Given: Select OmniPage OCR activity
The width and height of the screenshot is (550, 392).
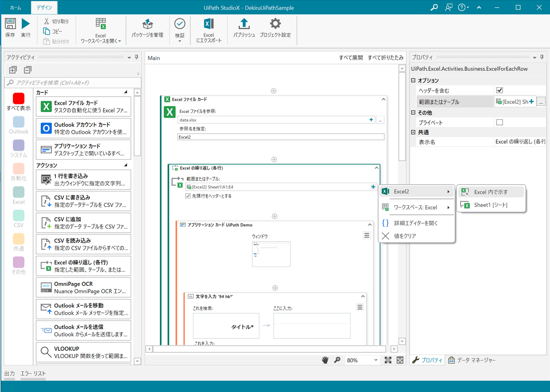Looking at the screenshot, I should (x=83, y=287).
